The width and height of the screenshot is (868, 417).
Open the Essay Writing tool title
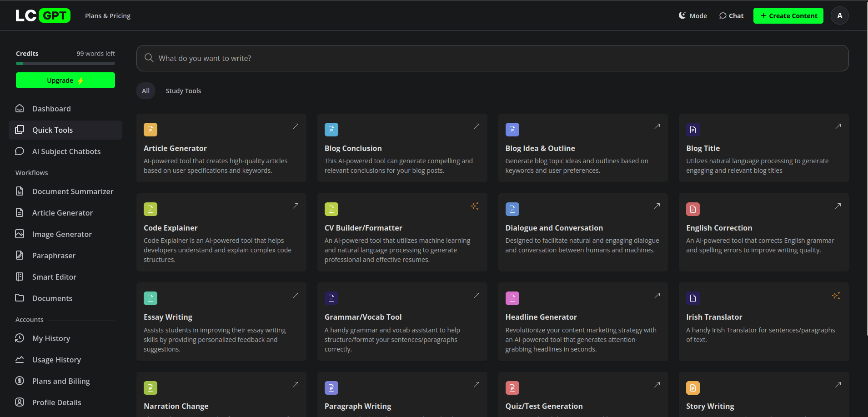168,317
